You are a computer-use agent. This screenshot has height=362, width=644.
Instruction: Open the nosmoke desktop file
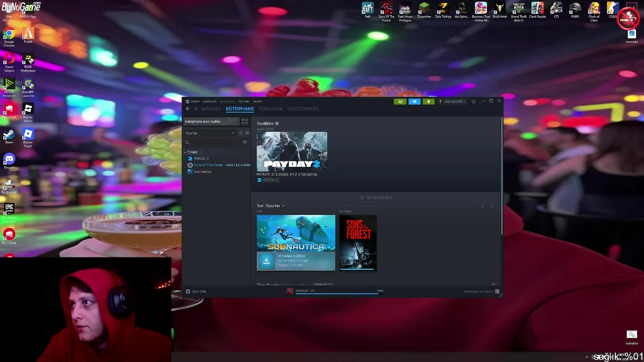(632, 36)
